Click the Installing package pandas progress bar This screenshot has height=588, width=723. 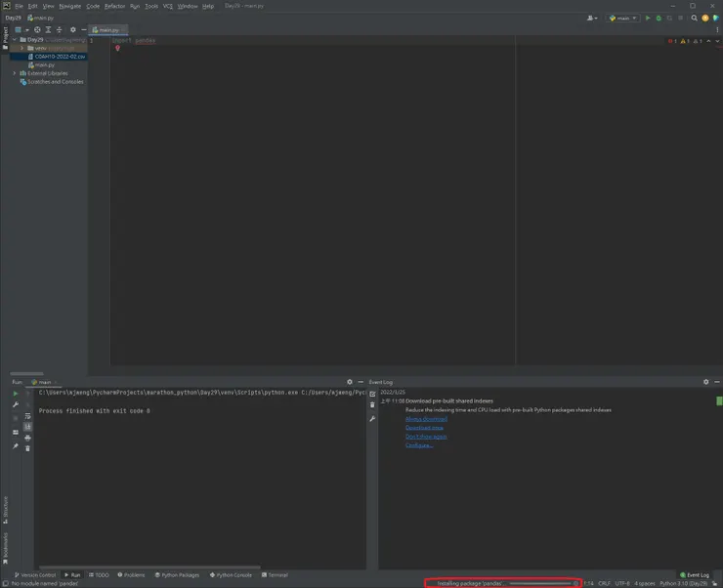tap(540, 583)
